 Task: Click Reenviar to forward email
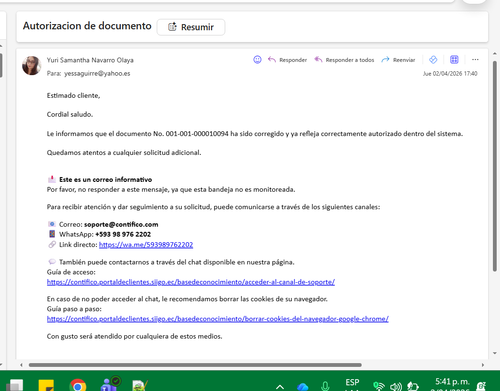[399, 60]
